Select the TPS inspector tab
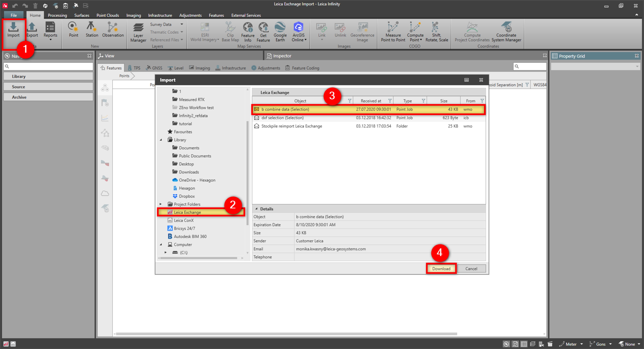Image resolution: width=644 pixels, height=349 pixels. click(x=134, y=68)
